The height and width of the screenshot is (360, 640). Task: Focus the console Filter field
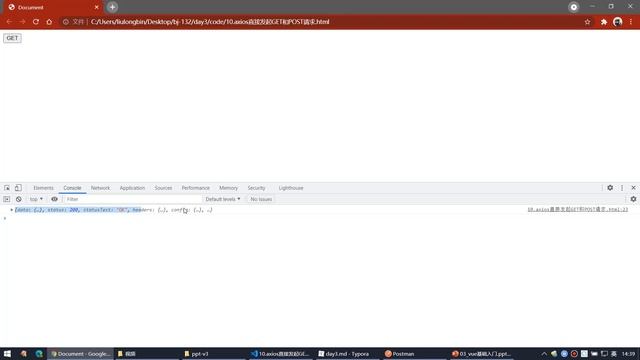pyautogui.click(x=133, y=199)
